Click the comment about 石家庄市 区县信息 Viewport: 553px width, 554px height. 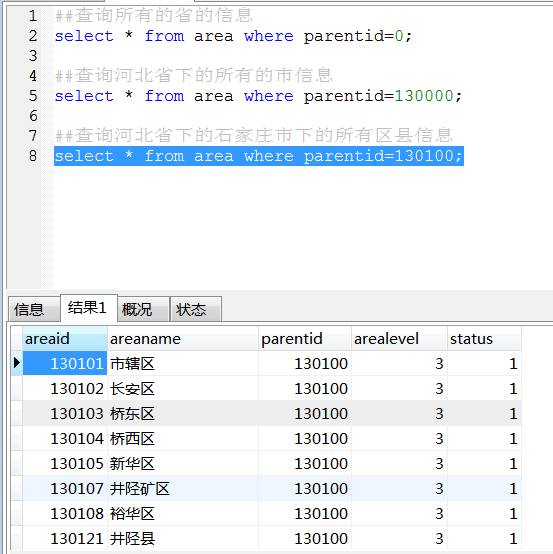253,135
